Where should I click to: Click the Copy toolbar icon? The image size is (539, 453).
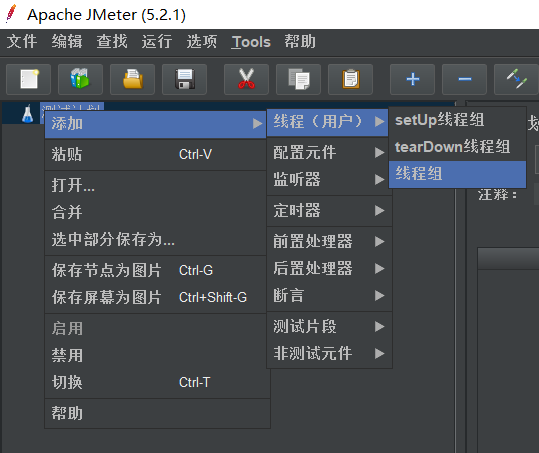[x=298, y=79]
